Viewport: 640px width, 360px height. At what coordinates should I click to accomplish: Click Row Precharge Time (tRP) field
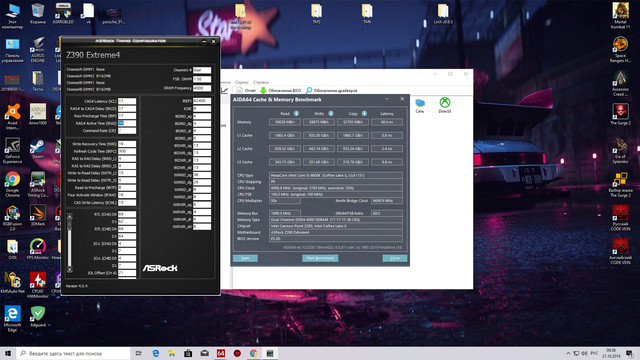coord(127,116)
